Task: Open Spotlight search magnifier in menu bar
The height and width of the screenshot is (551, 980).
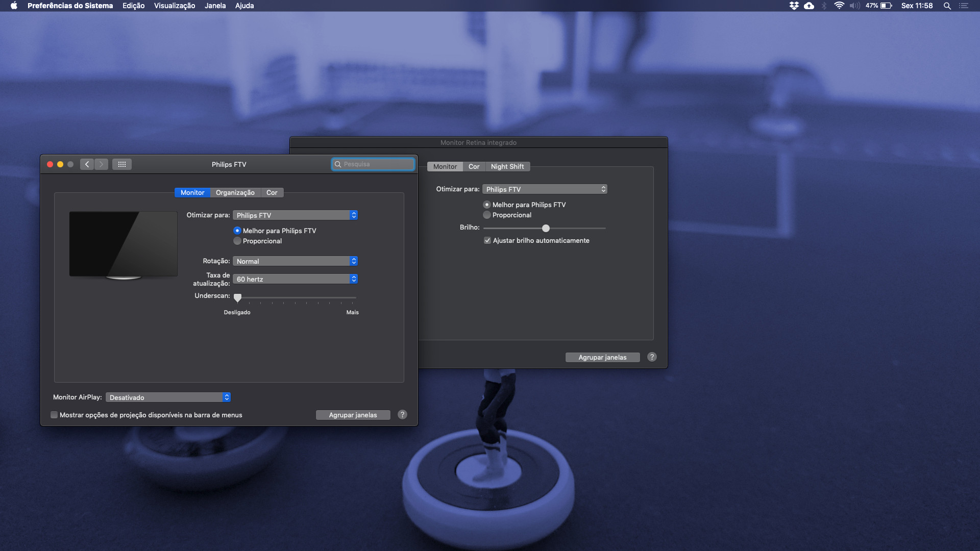Action: (x=947, y=6)
